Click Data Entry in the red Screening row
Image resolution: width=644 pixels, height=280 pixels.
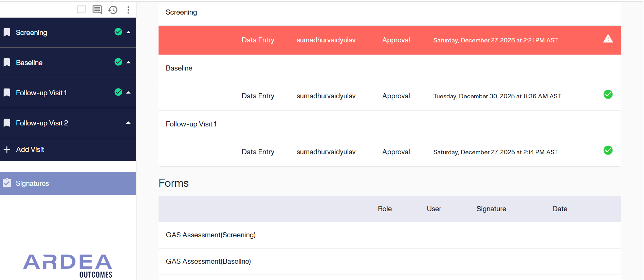pos(258,40)
